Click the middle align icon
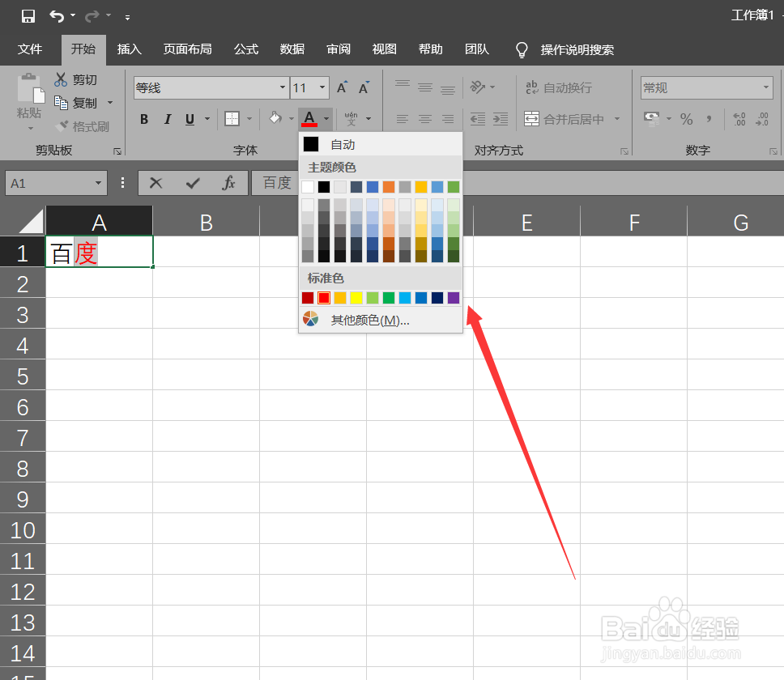Image resolution: width=784 pixels, height=680 pixels. click(x=425, y=87)
